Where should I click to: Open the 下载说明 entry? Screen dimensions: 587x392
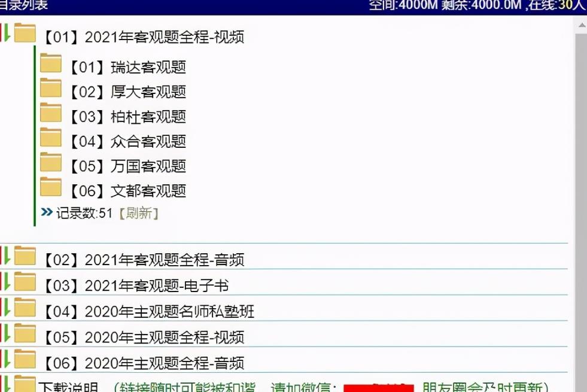pyautogui.click(x=68, y=387)
